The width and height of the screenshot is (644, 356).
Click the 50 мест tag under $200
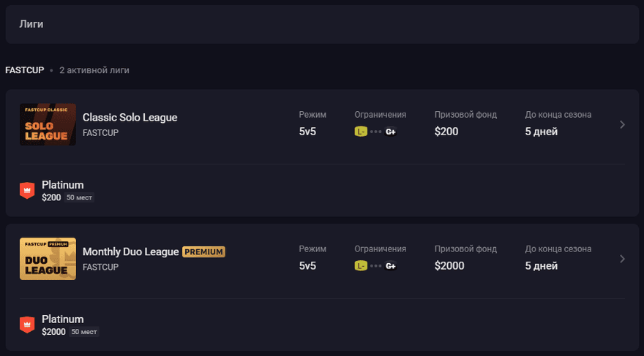click(x=79, y=197)
